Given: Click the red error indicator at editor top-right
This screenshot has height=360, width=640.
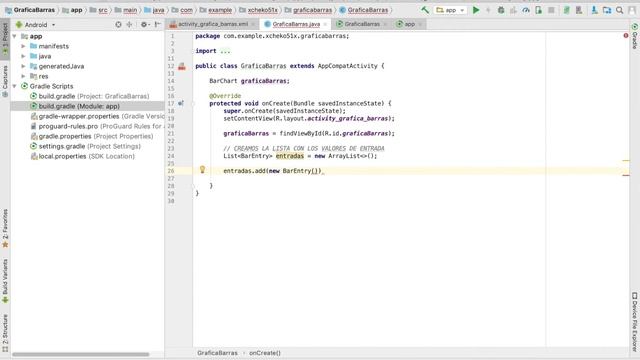Looking at the screenshot, I should pyautogui.click(x=626, y=36).
